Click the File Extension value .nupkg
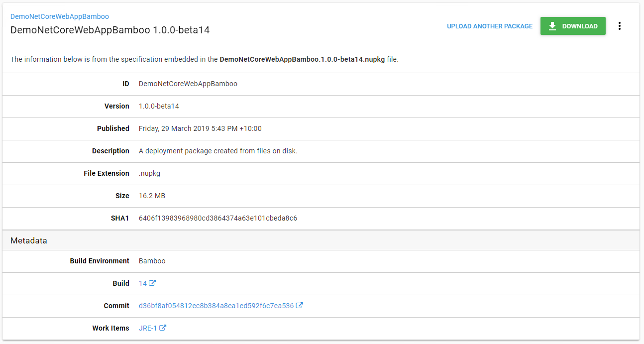 [149, 173]
